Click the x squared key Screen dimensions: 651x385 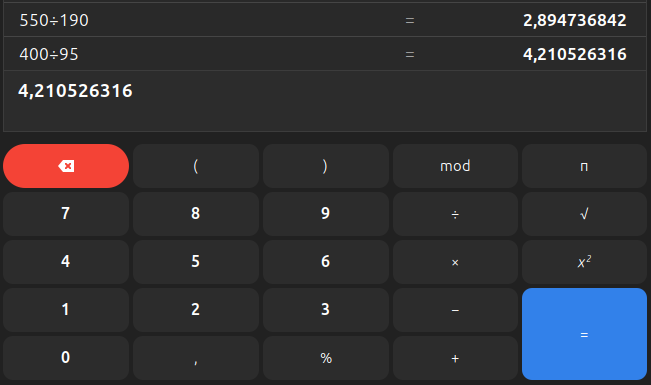point(584,262)
